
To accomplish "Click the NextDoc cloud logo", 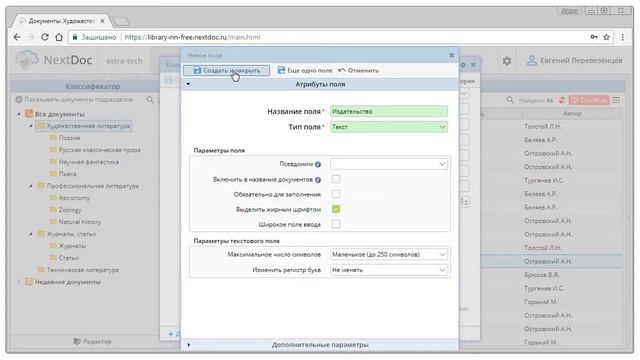I will point(27,60).
